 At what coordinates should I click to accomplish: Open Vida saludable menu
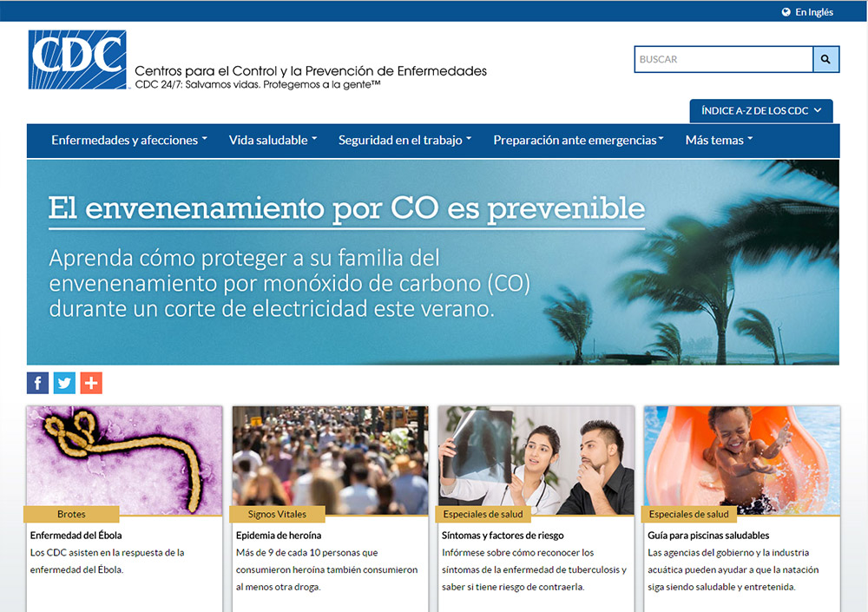coord(273,140)
